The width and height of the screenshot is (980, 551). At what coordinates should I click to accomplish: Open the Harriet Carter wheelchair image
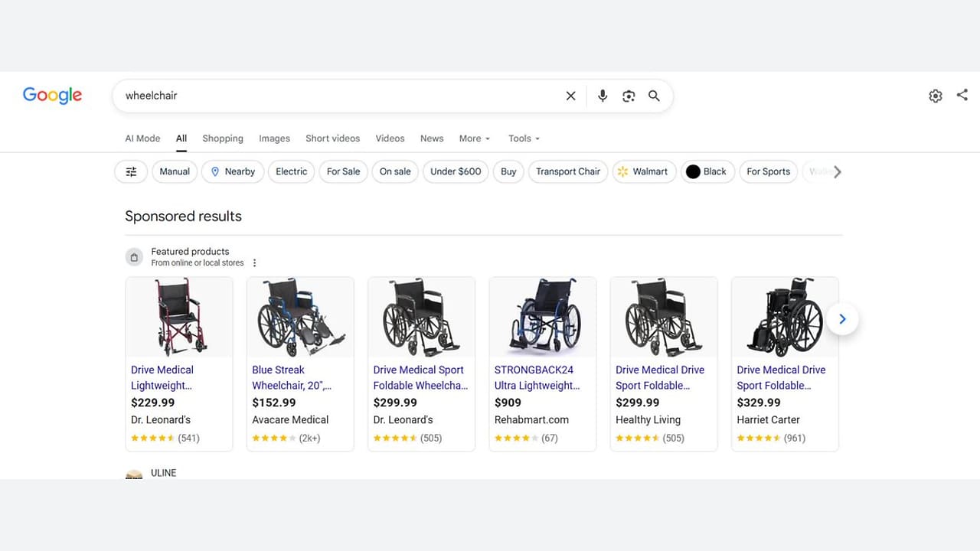click(x=785, y=317)
